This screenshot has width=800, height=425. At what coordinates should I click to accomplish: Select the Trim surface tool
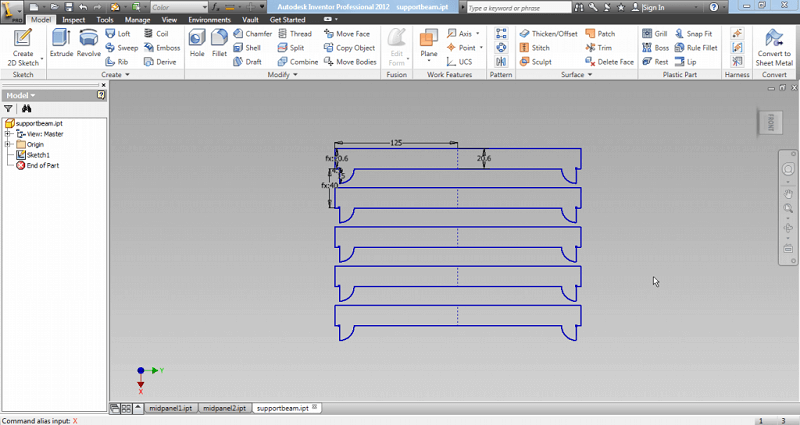(598, 48)
